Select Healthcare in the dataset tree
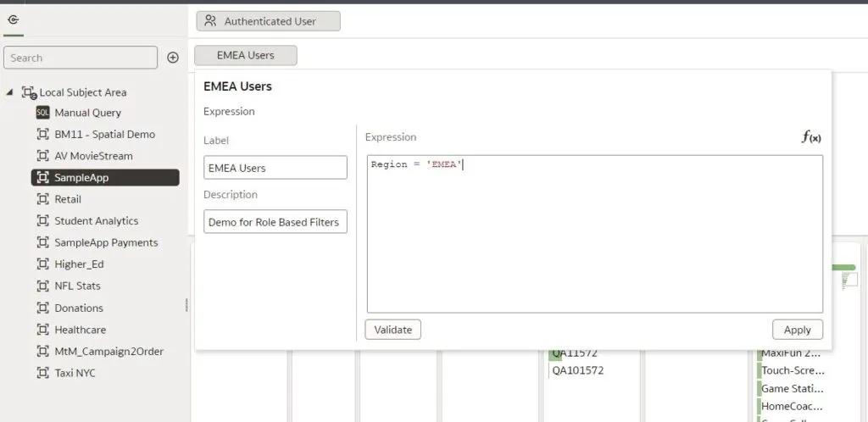The width and height of the screenshot is (868, 422). 81,330
